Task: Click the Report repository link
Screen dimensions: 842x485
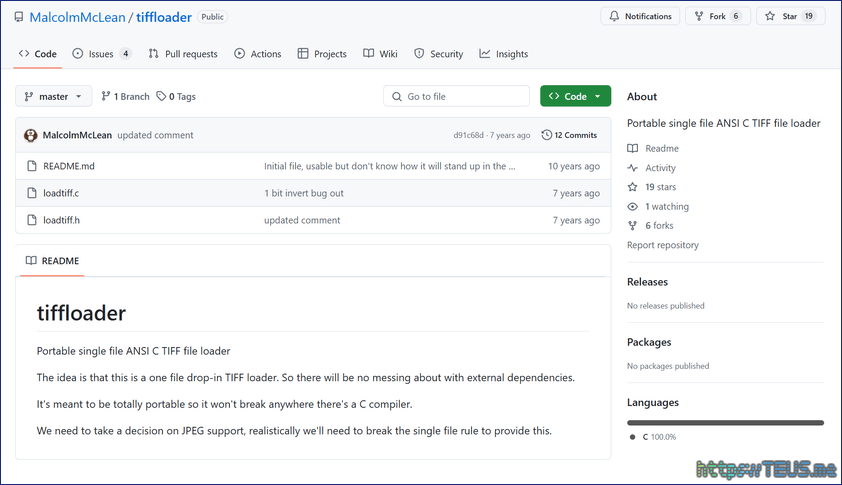Action: (662, 245)
